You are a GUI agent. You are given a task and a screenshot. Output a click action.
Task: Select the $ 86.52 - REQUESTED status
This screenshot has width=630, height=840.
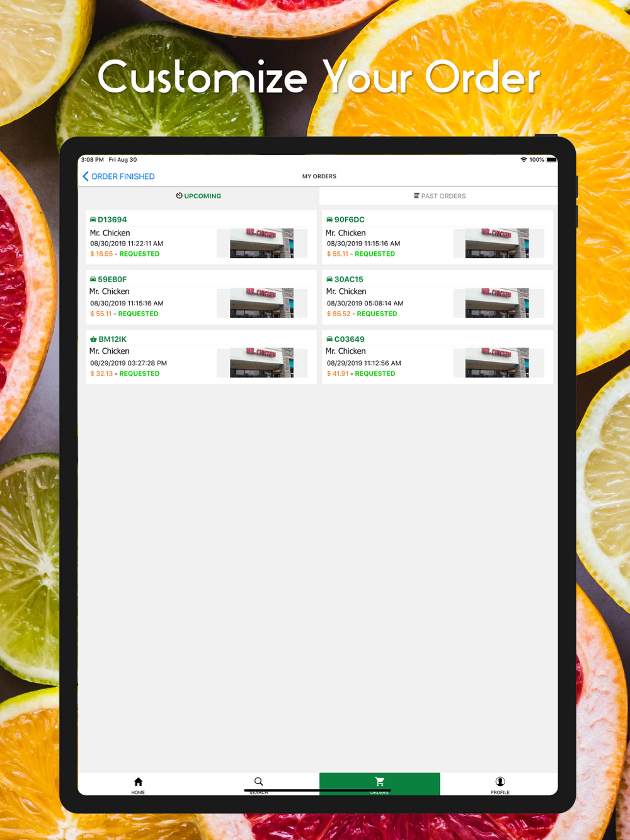point(362,314)
